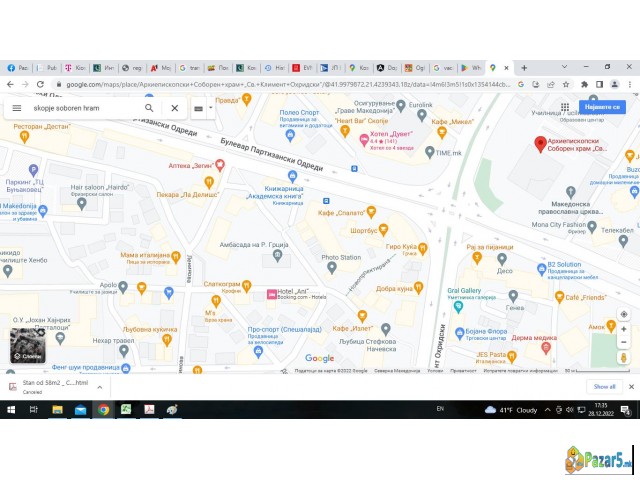
Task: Close the downloads bar
Action: click(631, 387)
